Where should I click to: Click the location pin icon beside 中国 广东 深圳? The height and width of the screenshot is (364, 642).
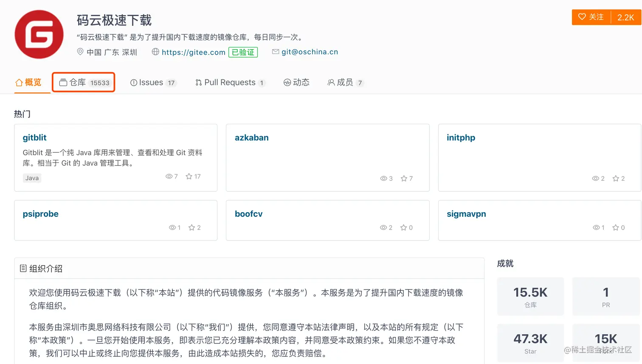[80, 52]
